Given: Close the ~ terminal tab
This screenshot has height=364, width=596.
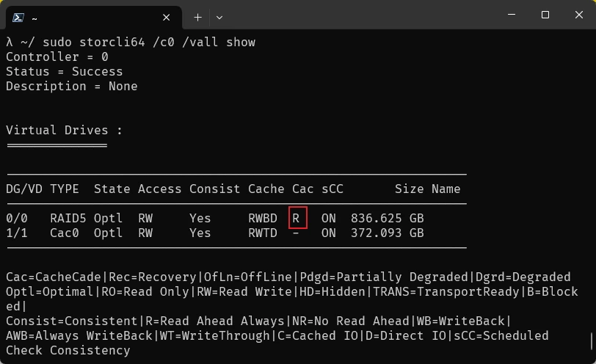Looking at the screenshot, I should 166,18.
